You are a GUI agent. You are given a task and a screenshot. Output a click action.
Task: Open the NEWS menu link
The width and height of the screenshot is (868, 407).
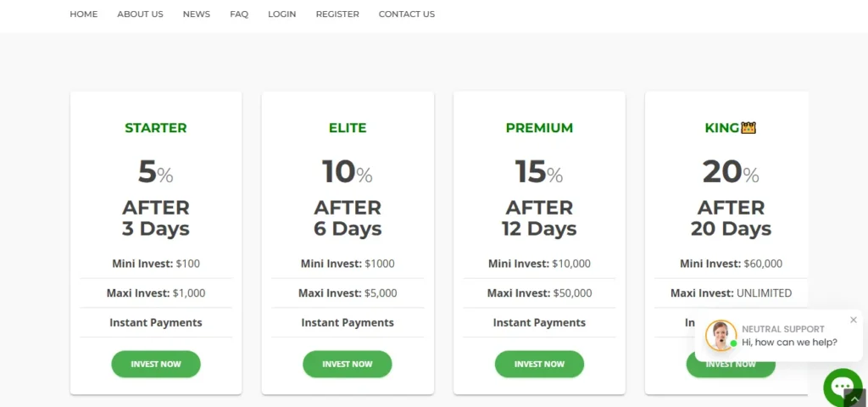coord(197,14)
